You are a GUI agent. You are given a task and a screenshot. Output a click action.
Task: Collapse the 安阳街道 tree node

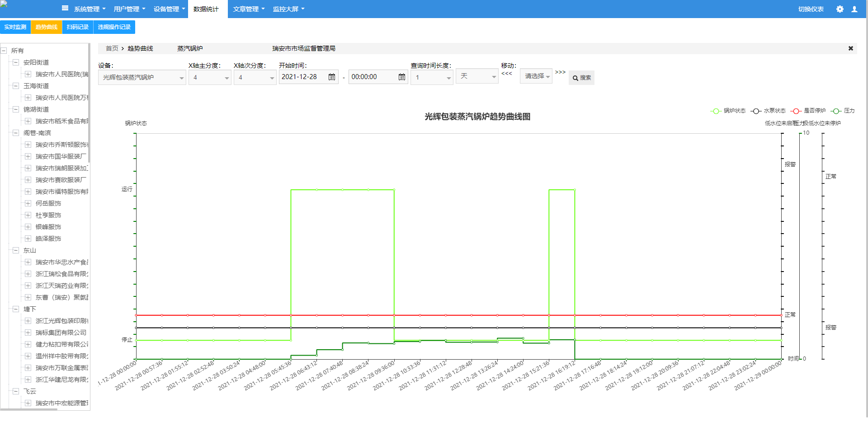point(16,62)
